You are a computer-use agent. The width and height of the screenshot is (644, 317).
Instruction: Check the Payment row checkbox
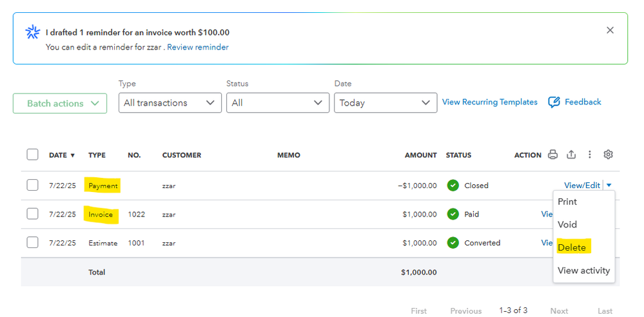point(32,186)
